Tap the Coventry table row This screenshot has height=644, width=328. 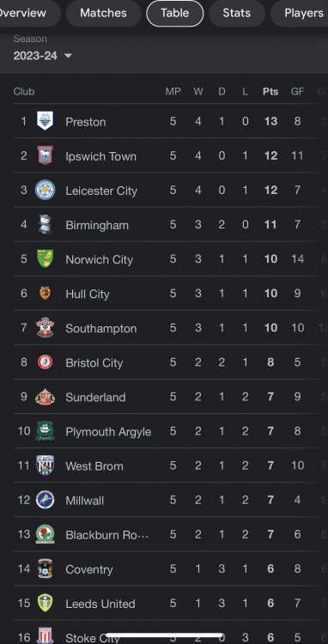(x=164, y=568)
